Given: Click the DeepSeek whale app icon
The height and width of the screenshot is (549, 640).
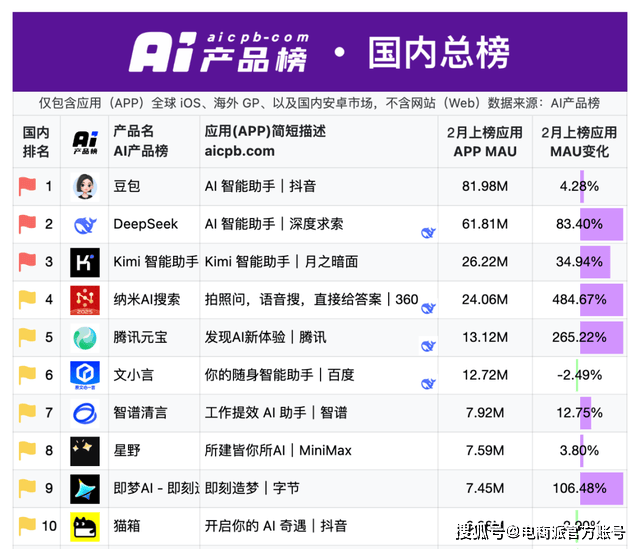Looking at the screenshot, I should click(85, 224).
